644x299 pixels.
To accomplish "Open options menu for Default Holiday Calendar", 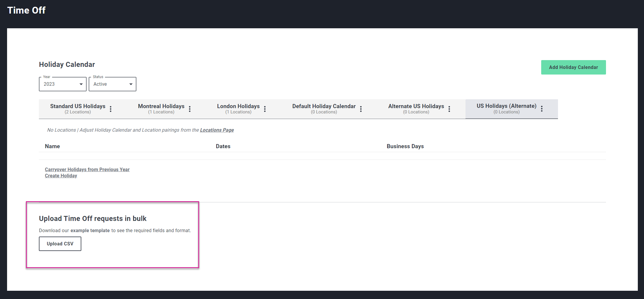I will point(361,109).
